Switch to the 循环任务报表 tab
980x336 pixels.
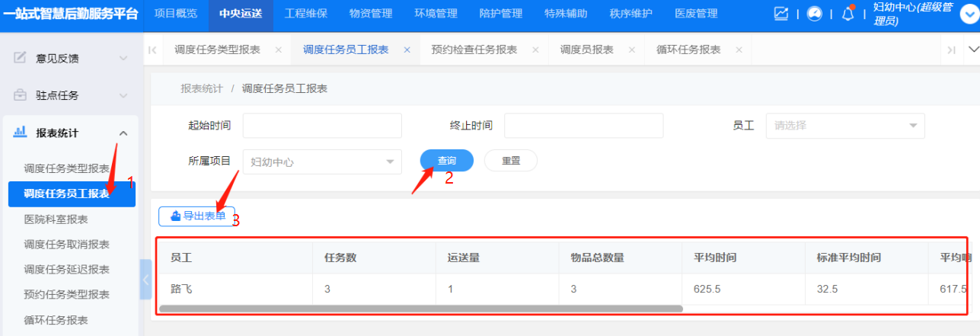(x=688, y=50)
